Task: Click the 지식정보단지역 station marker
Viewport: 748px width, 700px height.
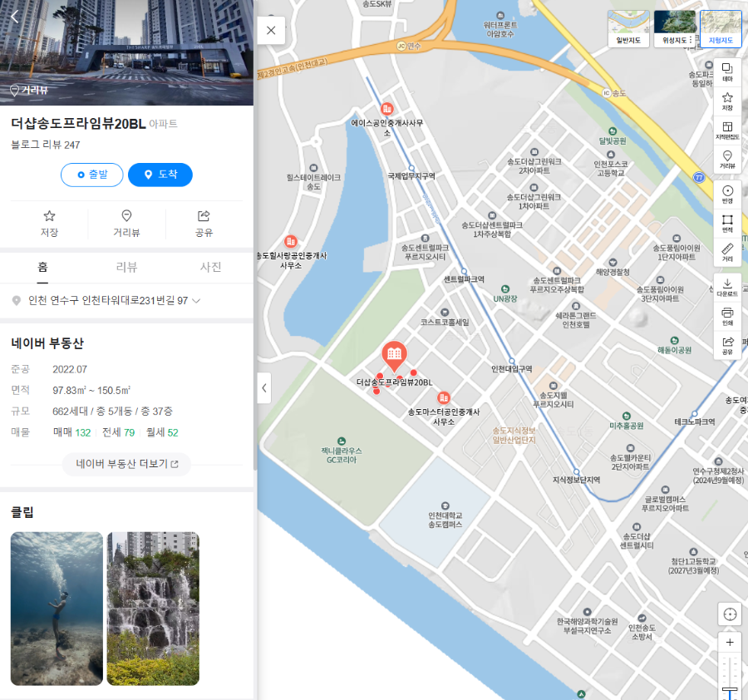Action: click(x=576, y=471)
